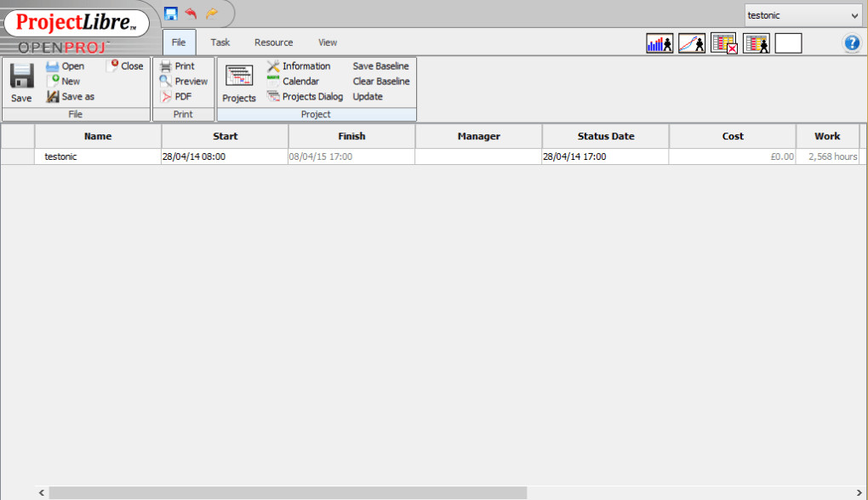Click the row header of testonic row
The width and height of the screenshot is (868, 500).
point(18,156)
